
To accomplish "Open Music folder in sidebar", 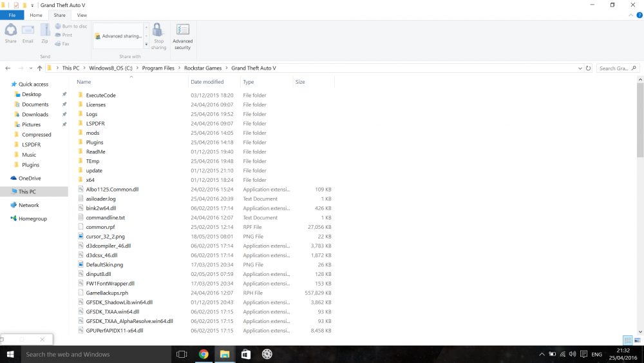I will [x=29, y=155].
